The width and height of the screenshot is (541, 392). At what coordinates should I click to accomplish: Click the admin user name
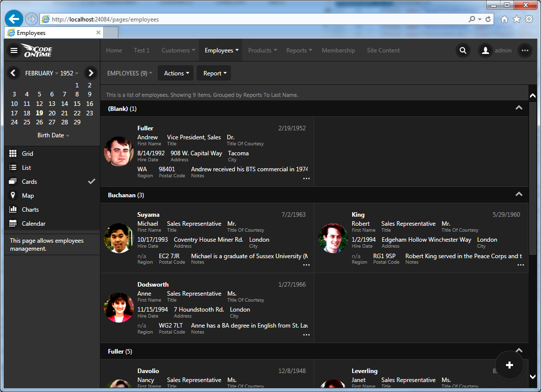[503, 50]
